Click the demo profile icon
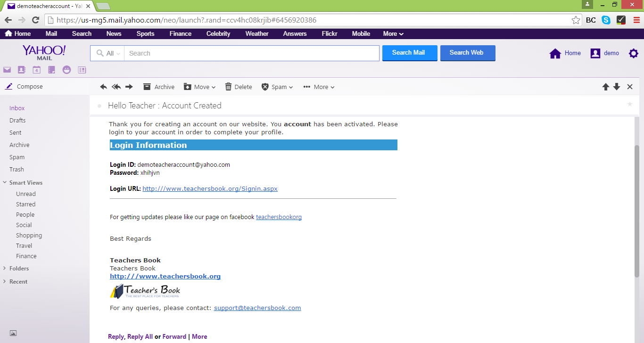 595,53
